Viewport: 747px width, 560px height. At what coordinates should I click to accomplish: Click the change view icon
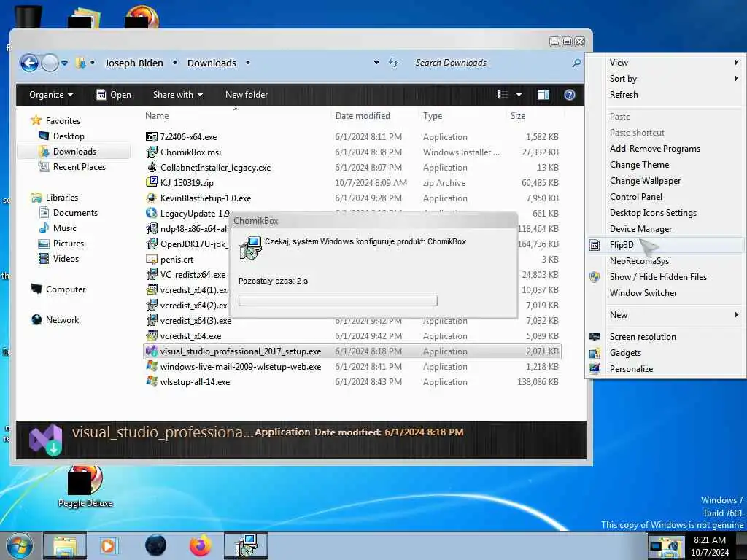(503, 95)
